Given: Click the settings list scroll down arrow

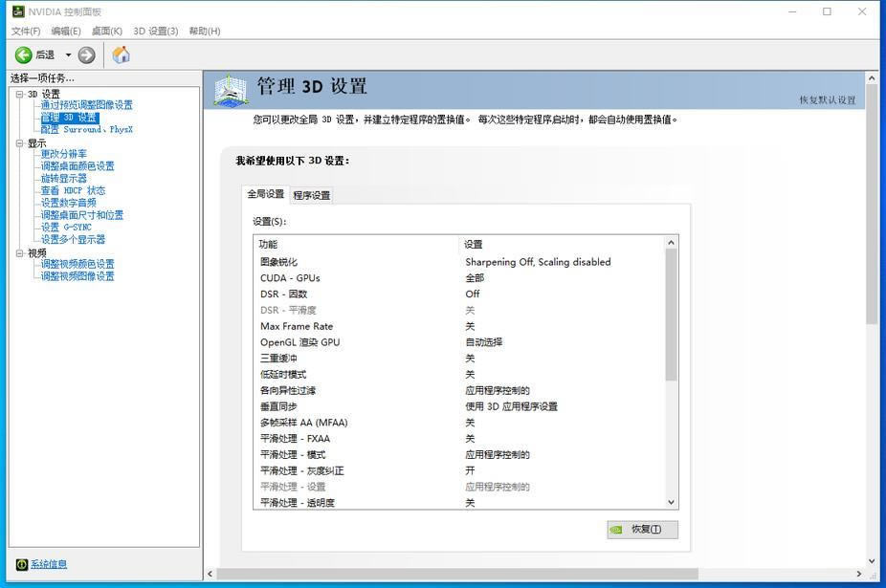Looking at the screenshot, I should [672, 502].
